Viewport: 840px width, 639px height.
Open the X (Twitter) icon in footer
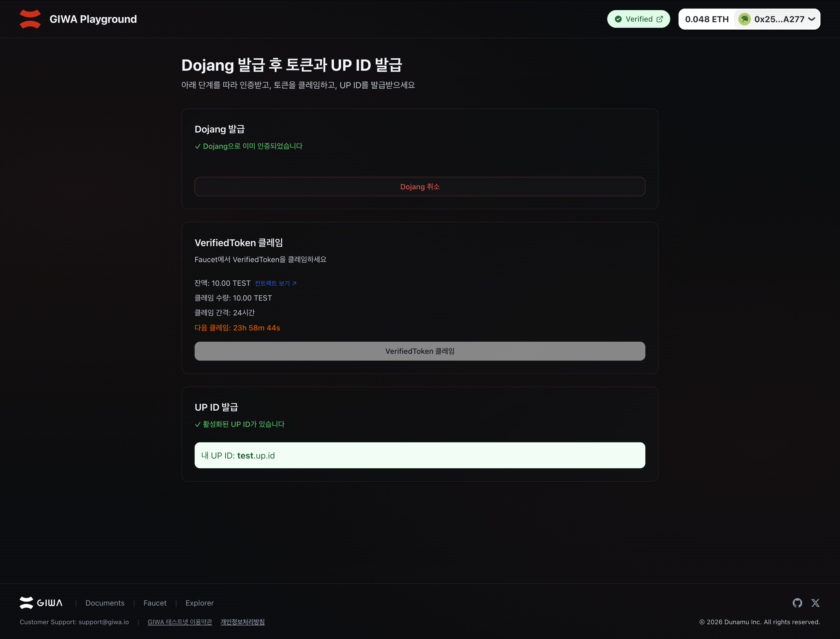815,603
